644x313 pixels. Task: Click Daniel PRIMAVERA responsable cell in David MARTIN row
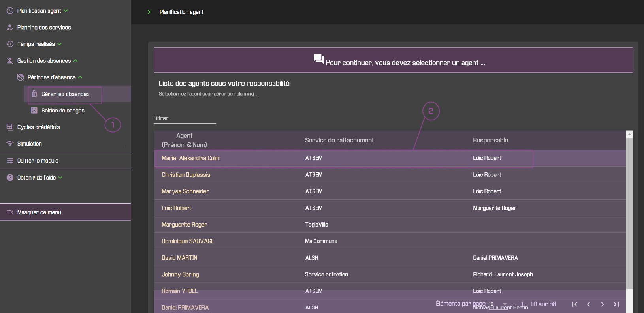tap(495, 258)
